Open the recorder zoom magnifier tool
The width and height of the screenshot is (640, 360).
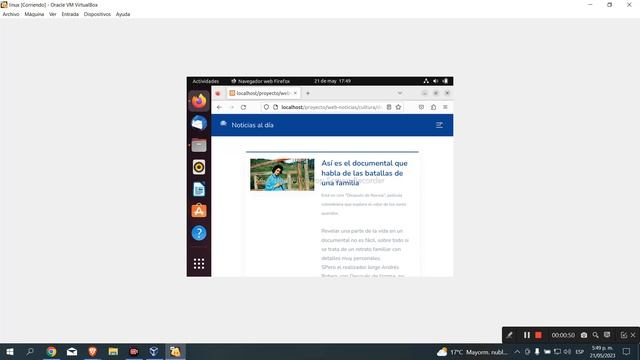(x=596, y=335)
